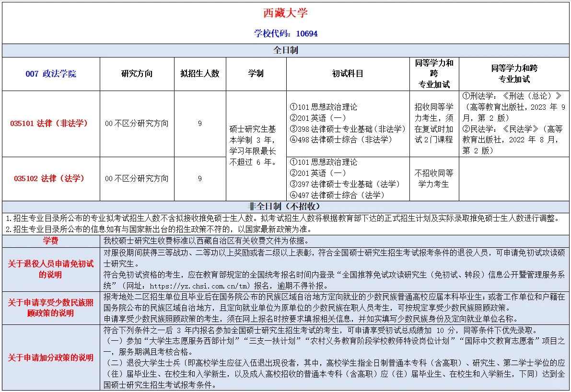
Task: Click note 1 about 推免硕士生人数
Action: click(282, 219)
